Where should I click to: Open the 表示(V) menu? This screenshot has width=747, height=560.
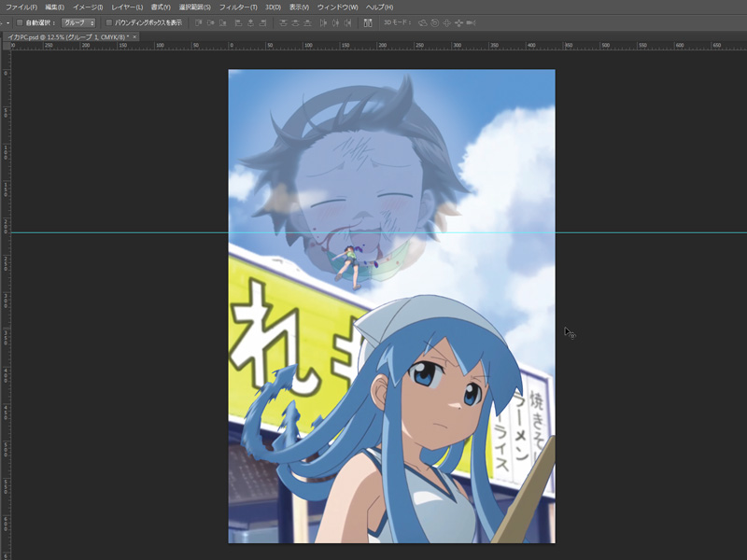(x=299, y=7)
